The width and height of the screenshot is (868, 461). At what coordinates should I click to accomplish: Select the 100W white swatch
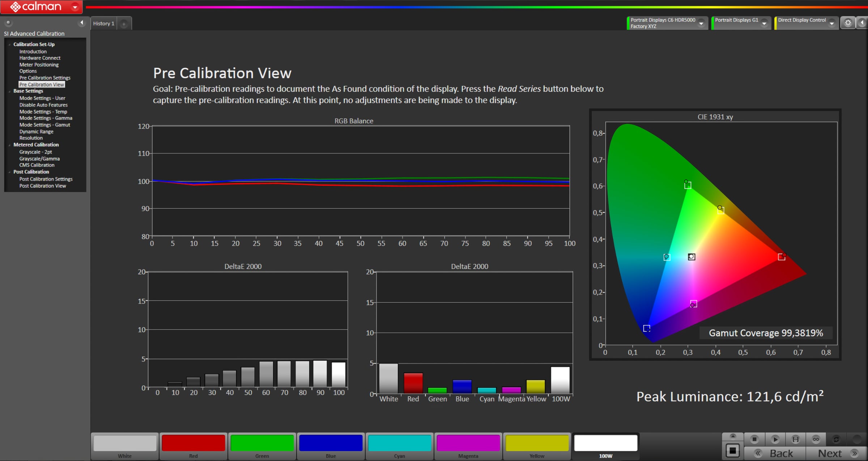coord(605,446)
